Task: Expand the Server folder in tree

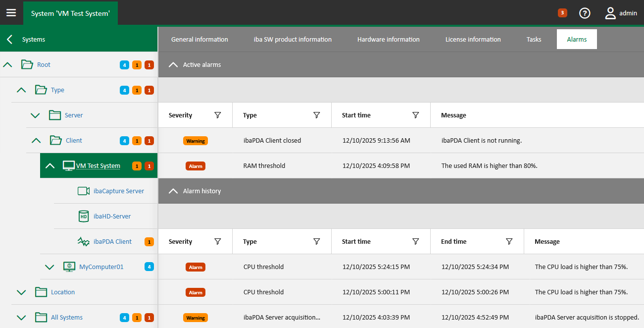Action: click(x=35, y=115)
